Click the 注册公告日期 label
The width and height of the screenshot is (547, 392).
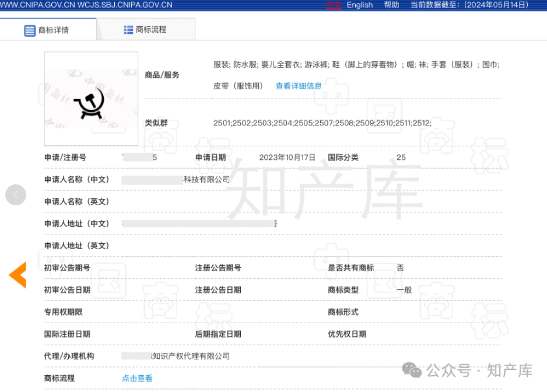click(x=218, y=290)
